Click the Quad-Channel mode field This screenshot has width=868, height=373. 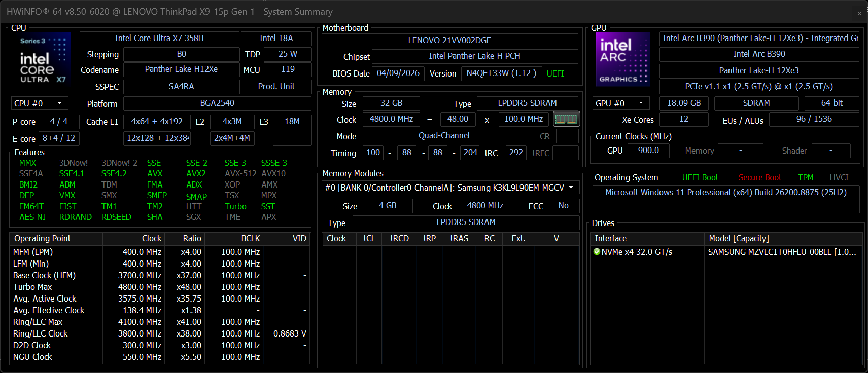coord(444,136)
